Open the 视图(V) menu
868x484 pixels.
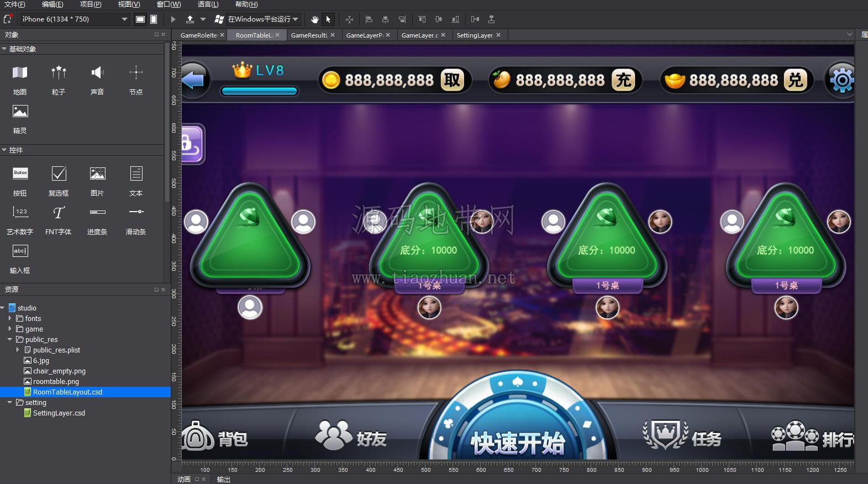click(129, 4)
